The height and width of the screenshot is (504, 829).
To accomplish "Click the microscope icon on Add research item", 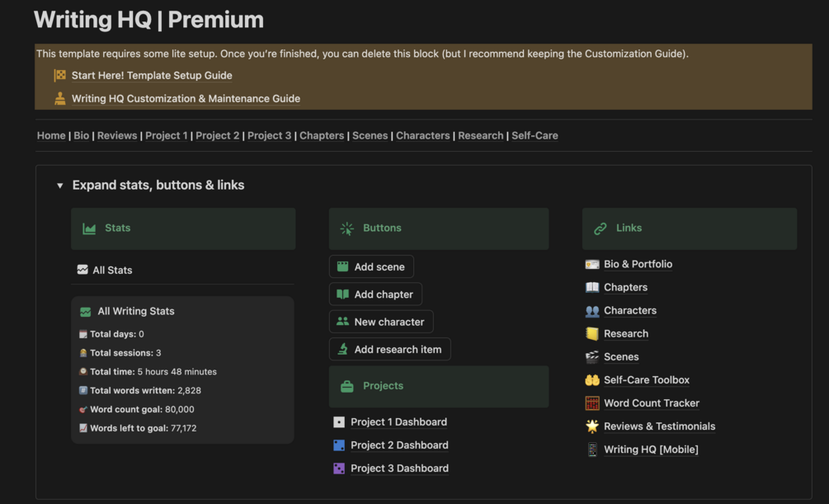I will tap(343, 349).
